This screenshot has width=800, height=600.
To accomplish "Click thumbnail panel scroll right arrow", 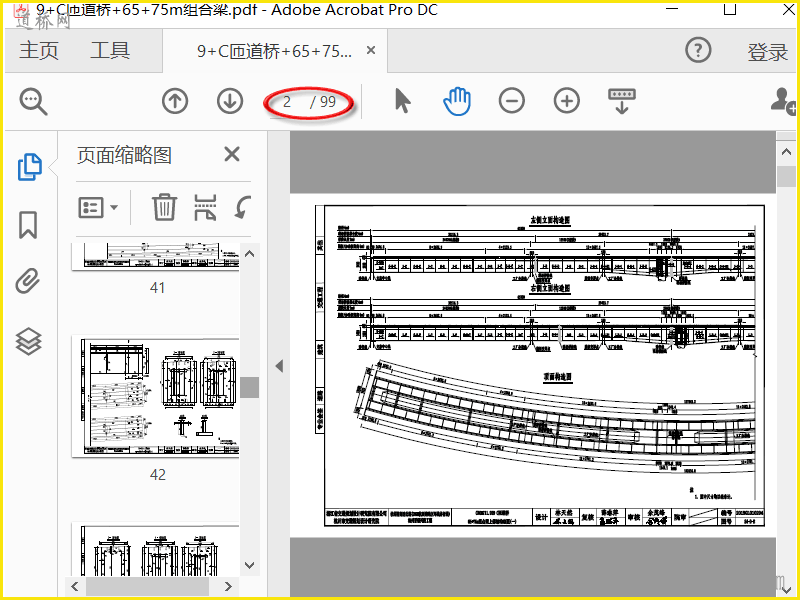I will point(228,586).
